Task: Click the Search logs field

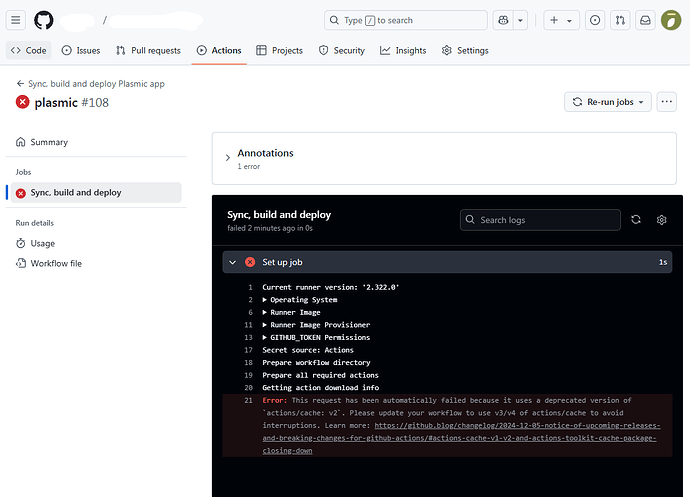Action: coord(540,220)
